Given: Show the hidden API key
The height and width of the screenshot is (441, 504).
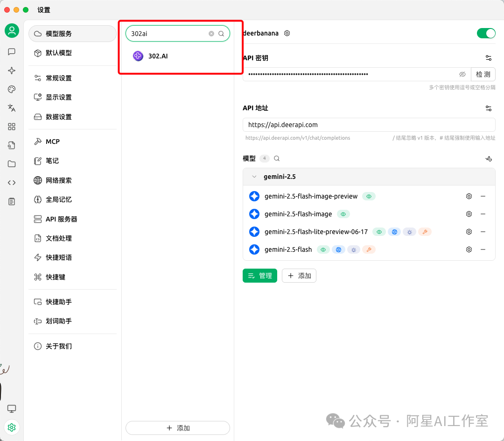Looking at the screenshot, I should (462, 74).
